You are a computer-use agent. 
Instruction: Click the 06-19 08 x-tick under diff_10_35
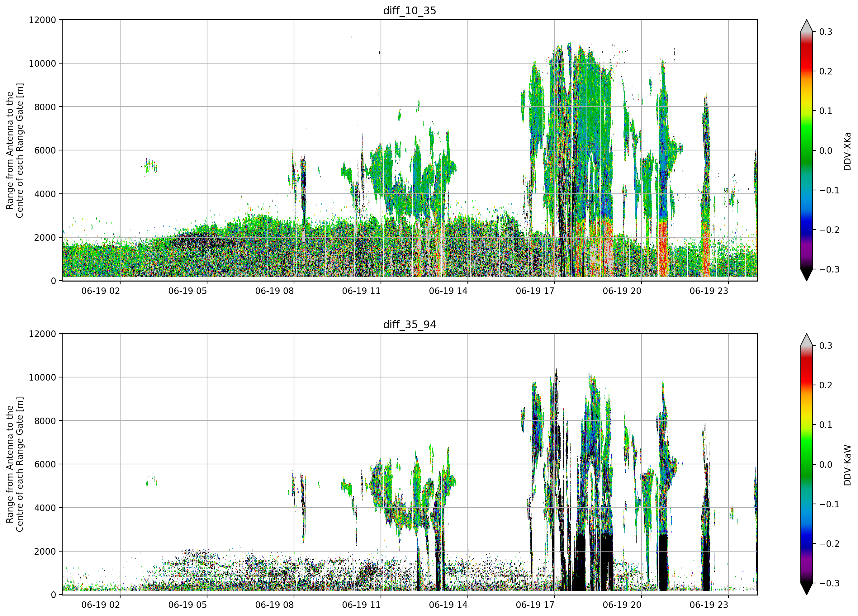275,291
